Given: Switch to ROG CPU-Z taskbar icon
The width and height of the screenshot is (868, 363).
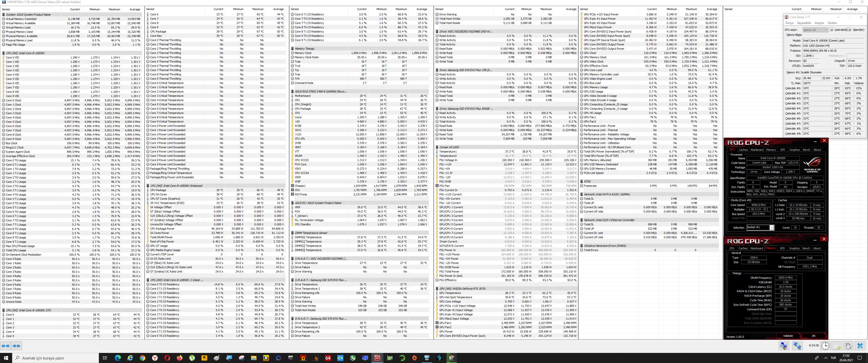Looking at the screenshot, I should [377, 358].
